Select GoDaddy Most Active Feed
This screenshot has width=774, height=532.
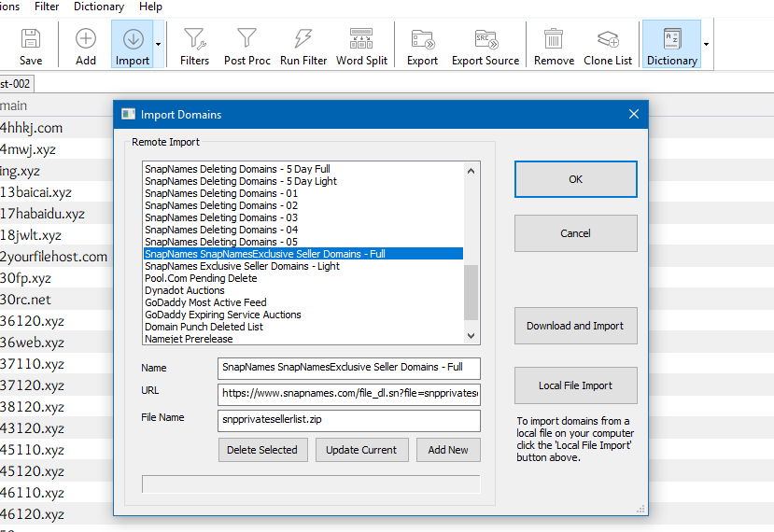click(303, 302)
